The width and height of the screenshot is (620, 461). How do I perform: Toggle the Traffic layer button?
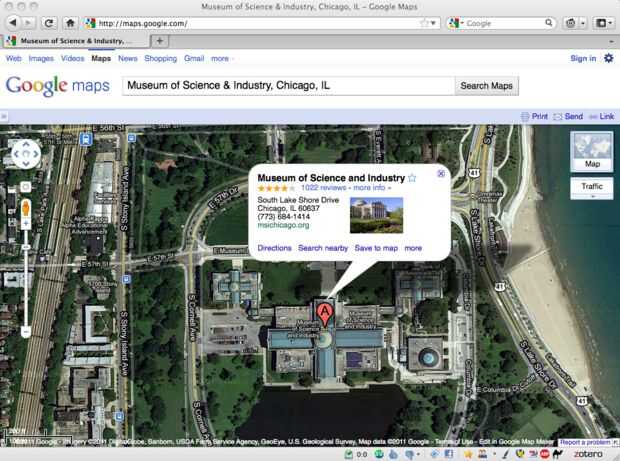(592, 188)
